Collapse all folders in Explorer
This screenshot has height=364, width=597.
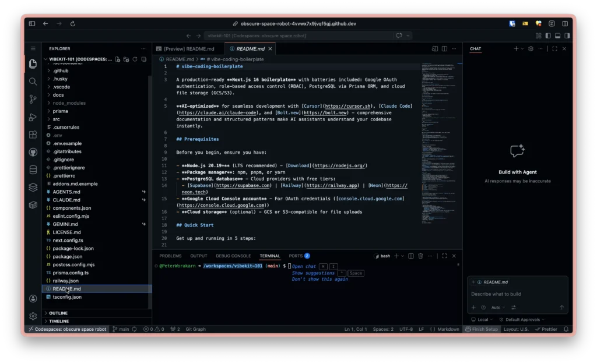click(143, 59)
